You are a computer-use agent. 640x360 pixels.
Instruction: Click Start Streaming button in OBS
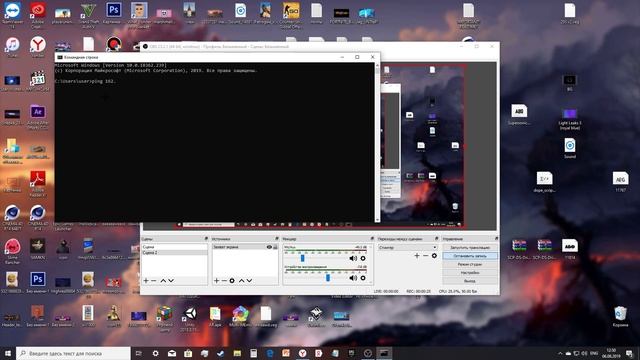470,247
